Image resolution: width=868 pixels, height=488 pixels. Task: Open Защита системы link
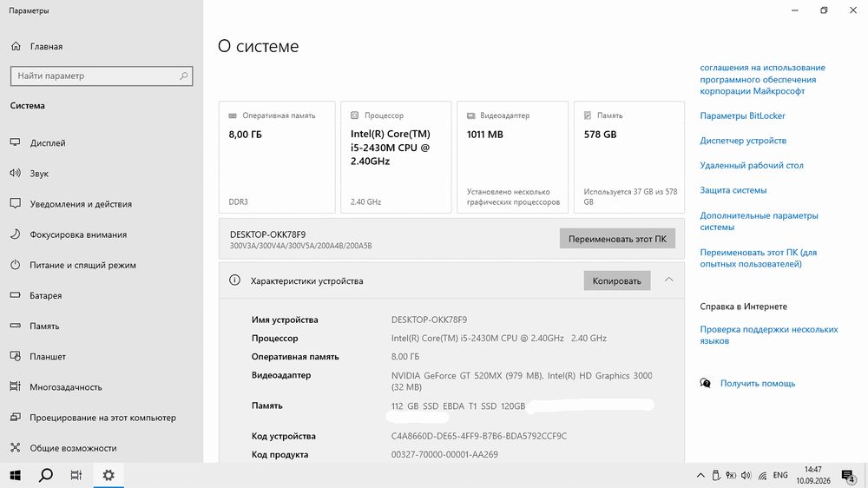733,190
